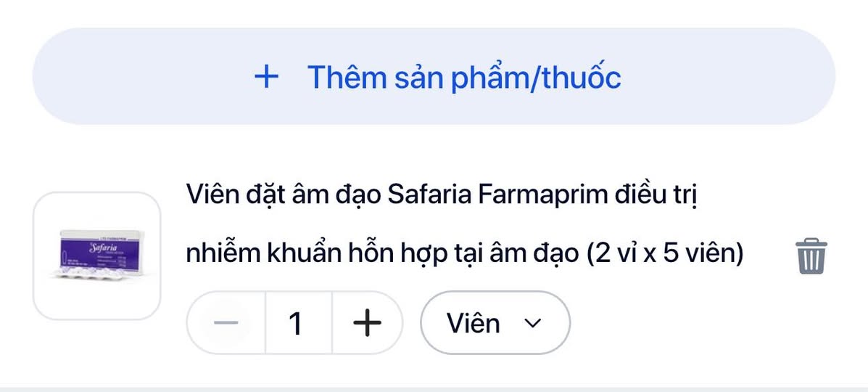Click the "(2 vỉ x 5 viên)" pack size text

click(x=665, y=254)
